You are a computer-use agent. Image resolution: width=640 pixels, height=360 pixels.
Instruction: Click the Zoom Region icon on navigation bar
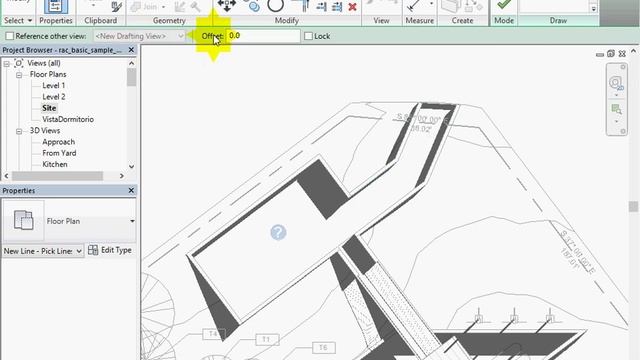[x=616, y=109]
